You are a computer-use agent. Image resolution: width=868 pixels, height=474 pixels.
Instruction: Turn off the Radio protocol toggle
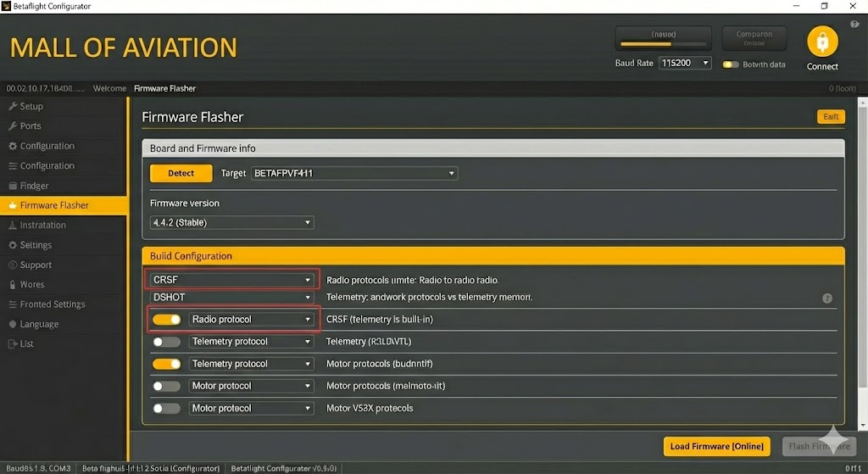pyautogui.click(x=166, y=320)
